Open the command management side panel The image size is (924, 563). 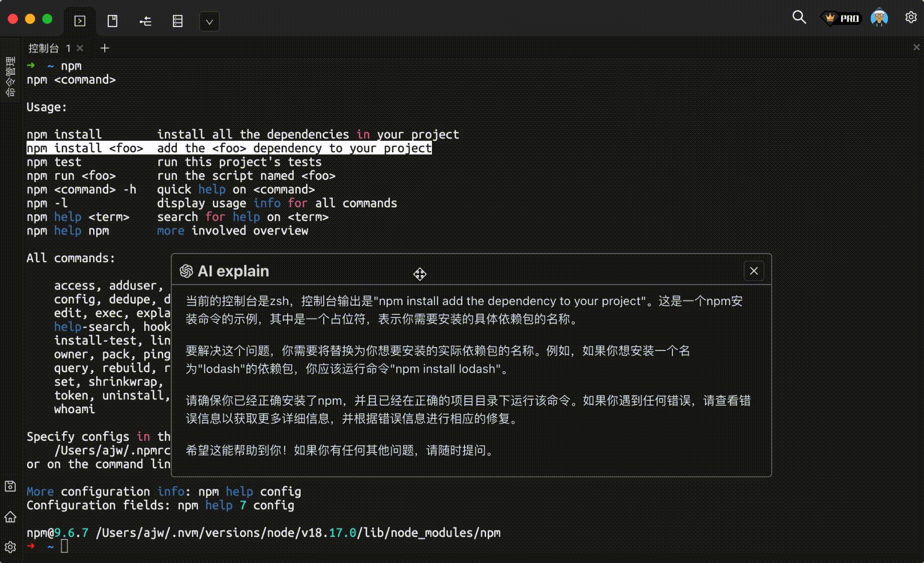pyautogui.click(x=10, y=77)
